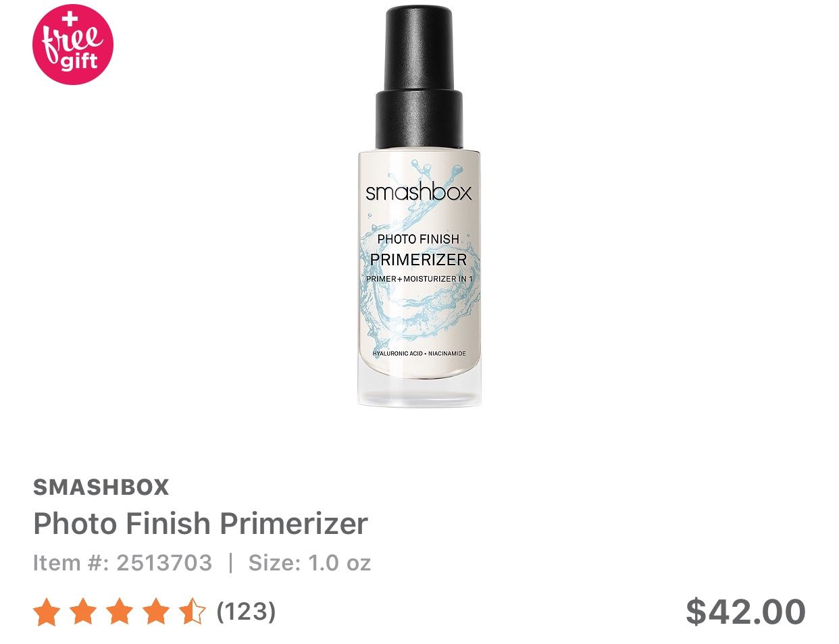Open the Photo Finish Primerizer title
Viewport: 839px width, 644px height.
[201, 523]
